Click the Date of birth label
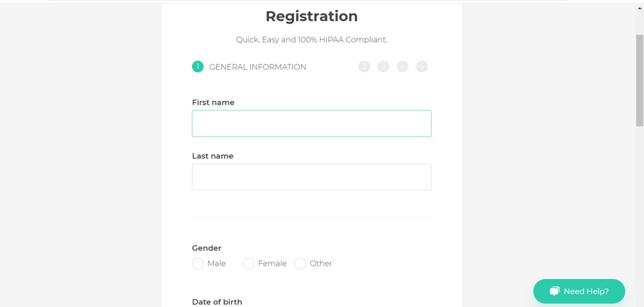 (217, 302)
